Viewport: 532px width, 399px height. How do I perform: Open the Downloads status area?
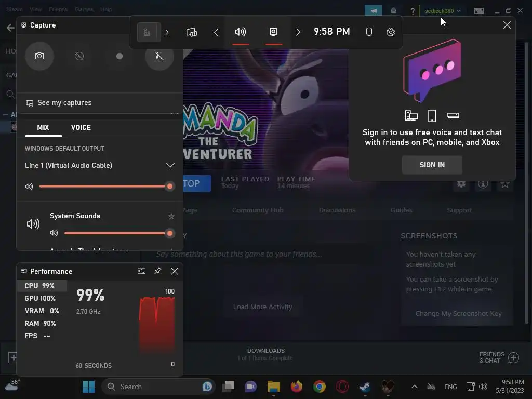[x=265, y=354]
